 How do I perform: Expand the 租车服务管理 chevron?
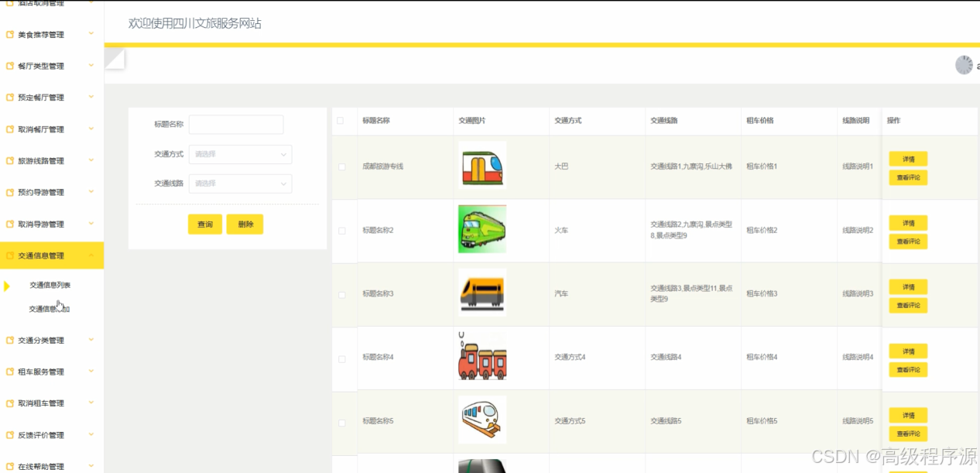91,372
